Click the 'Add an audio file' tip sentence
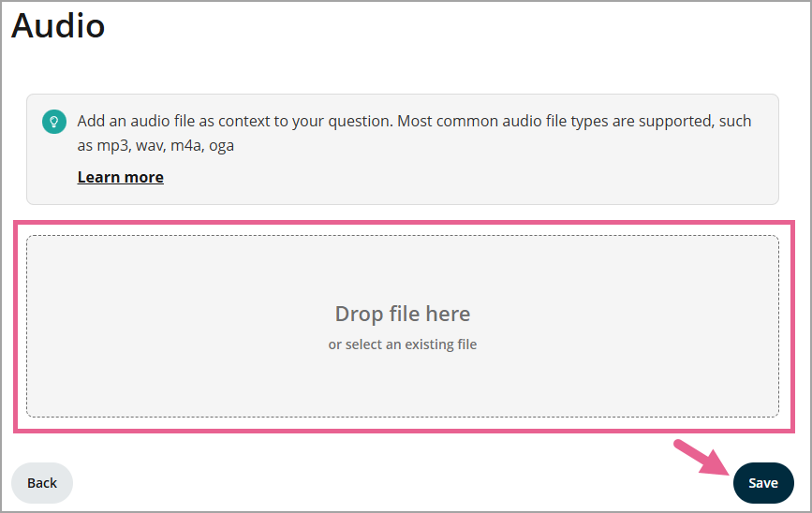 click(x=234, y=122)
